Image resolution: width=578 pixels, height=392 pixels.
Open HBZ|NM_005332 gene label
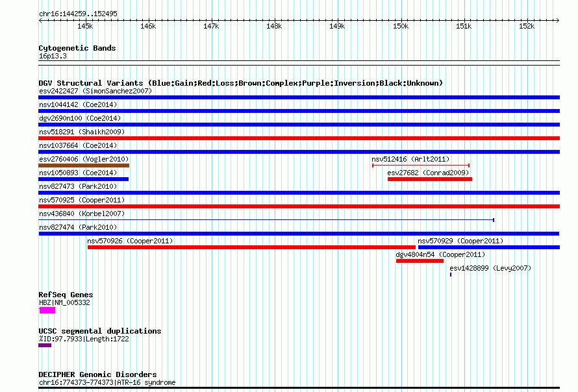click(x=64, y=303)
